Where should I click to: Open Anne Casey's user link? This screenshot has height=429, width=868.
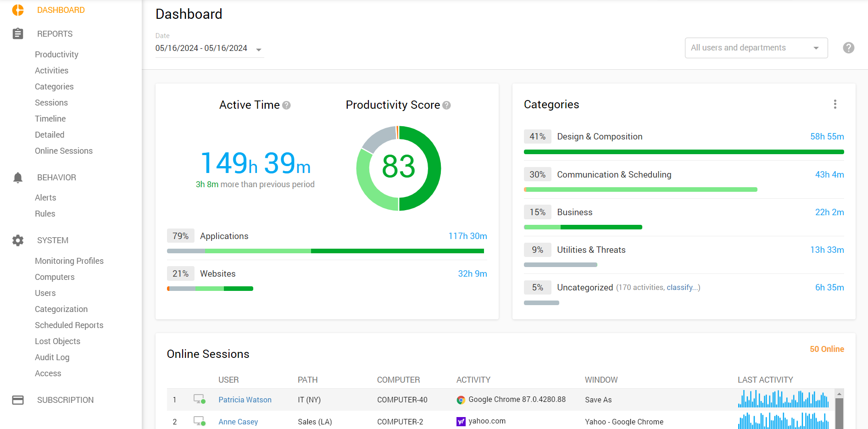[x=238, y=422]
